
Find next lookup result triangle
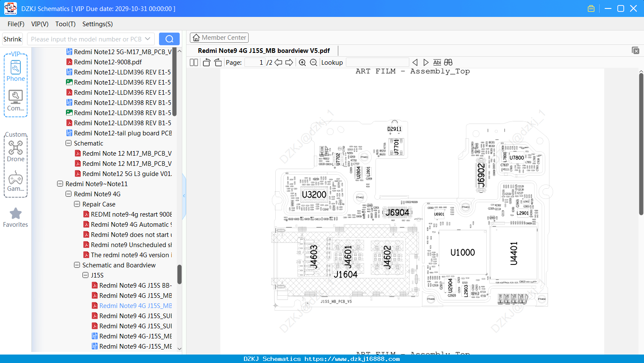(426, 63)
